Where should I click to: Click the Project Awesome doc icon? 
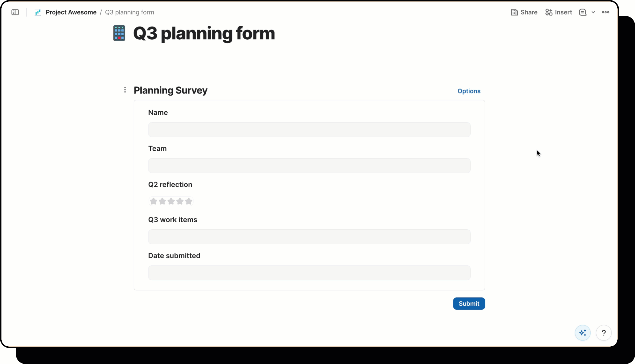38,12
